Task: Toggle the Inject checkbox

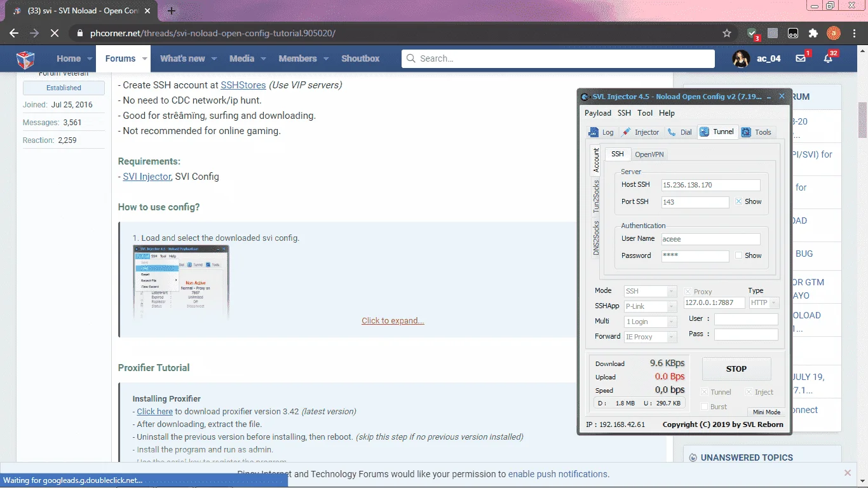Action: click(749, 392)
